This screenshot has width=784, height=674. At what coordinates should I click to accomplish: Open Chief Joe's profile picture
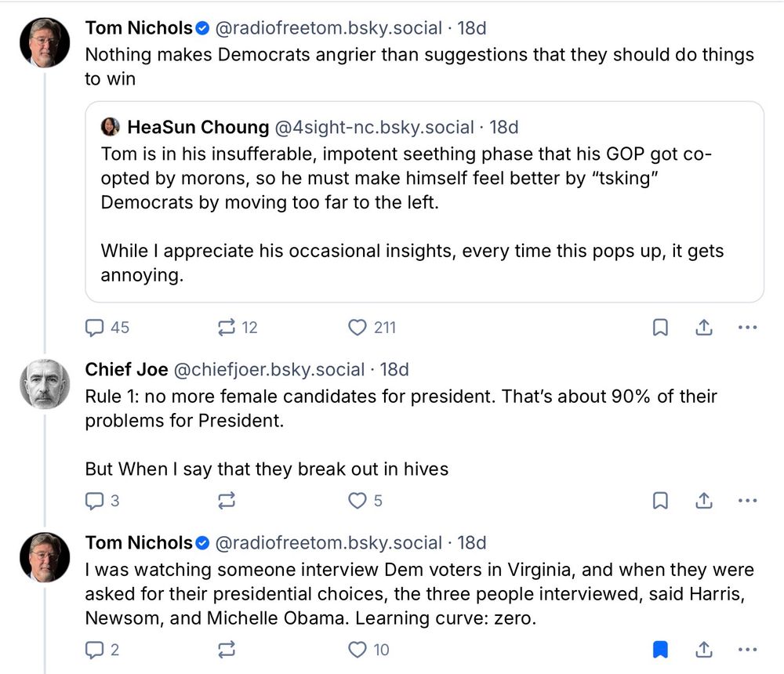(x=45, y=384)
